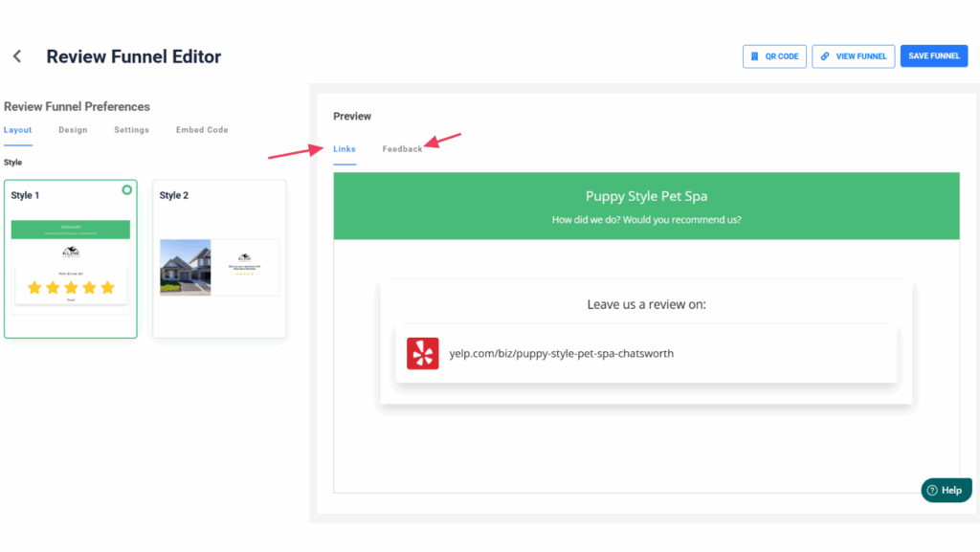Open the Embed Code tab
Viewport: 980px width, 552px height.
(202, 130)
